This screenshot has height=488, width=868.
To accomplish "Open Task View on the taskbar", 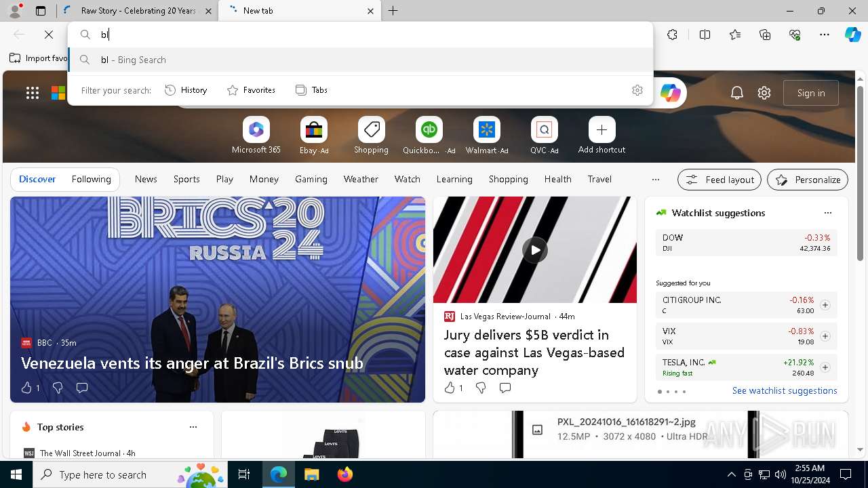I will click(244, 474).
